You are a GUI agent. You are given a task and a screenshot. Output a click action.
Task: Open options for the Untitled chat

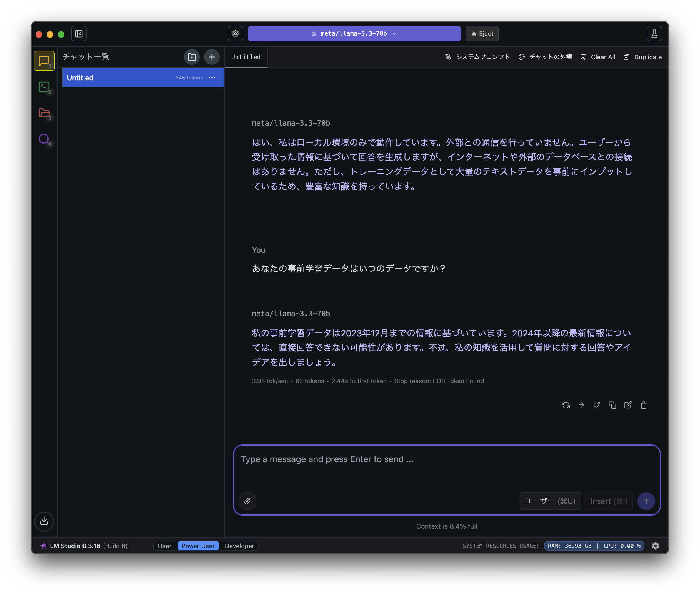[212, 77]
